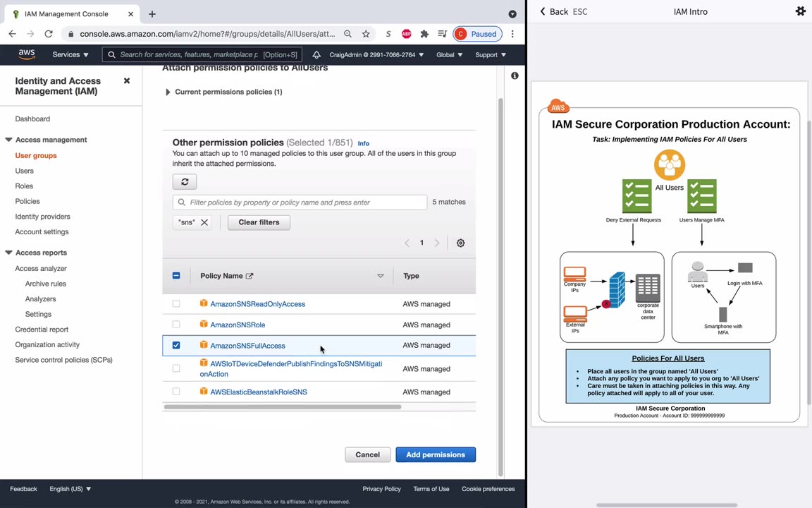Expand Current permissions policies section
The width and height of the screenshot is (812, 508).
point(168,92)
